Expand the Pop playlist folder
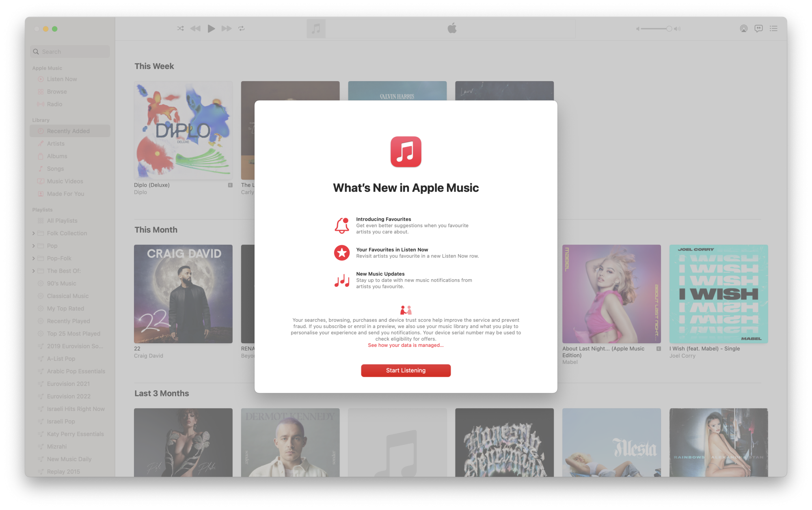Image resolution: width=812 pixels, height=510 pixels. (x=33, y=246)
